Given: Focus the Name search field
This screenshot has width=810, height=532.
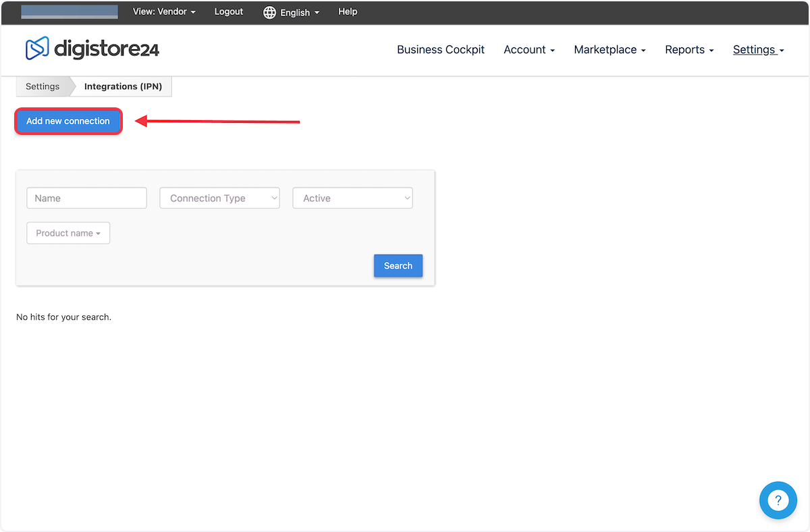Looking at the screenshot, I should [86, 198].
